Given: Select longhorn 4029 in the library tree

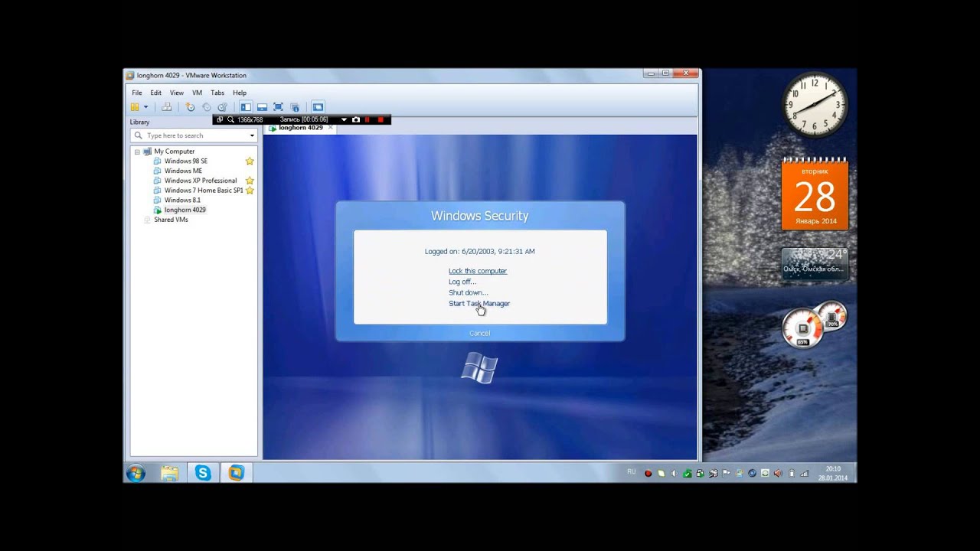Looking at the screenshot, I should 185,210.
